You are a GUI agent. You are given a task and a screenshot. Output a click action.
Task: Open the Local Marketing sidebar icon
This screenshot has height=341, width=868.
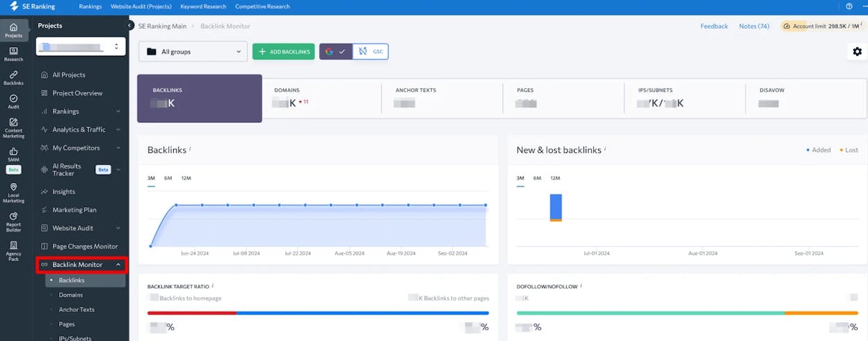tap(13, 193)
